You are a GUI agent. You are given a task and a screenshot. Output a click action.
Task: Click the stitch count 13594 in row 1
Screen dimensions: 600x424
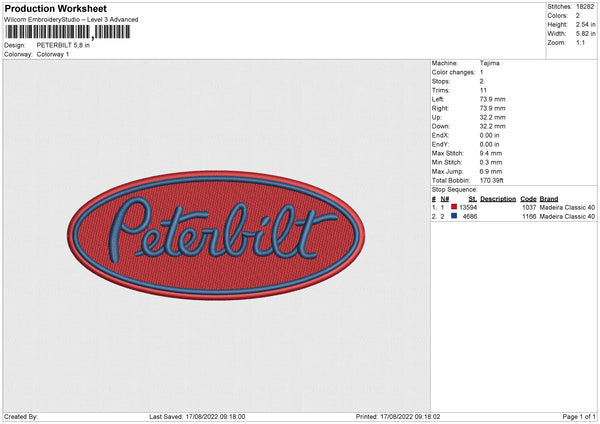click(x=468, y=207)
